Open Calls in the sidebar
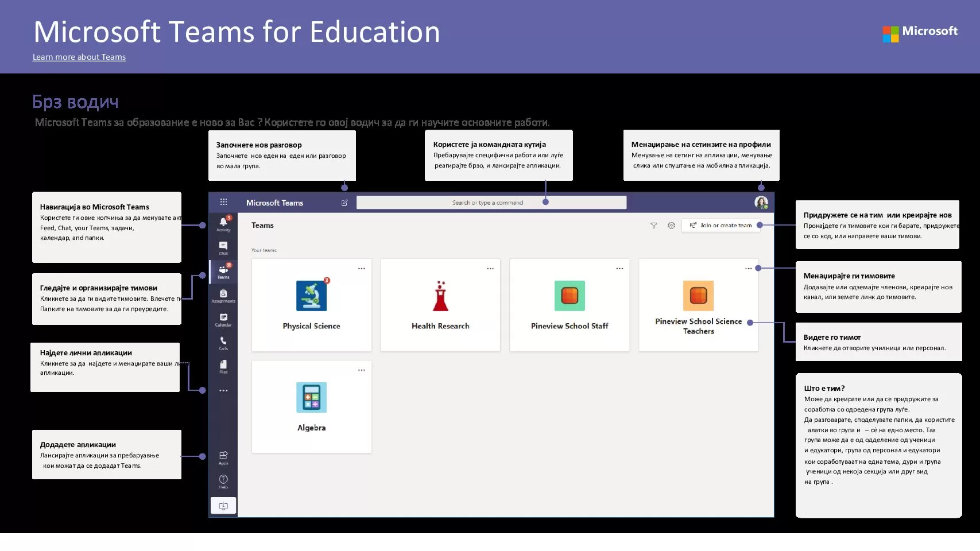Image resolution: width=980 pixels, height=551 pixels. pyautogui.click(x=223, y=343)
